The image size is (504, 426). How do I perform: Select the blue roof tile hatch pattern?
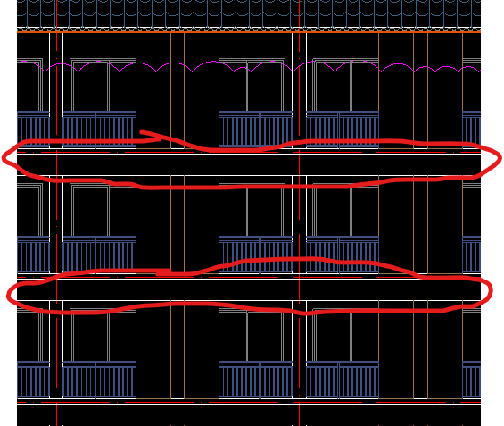coord(249,13)
